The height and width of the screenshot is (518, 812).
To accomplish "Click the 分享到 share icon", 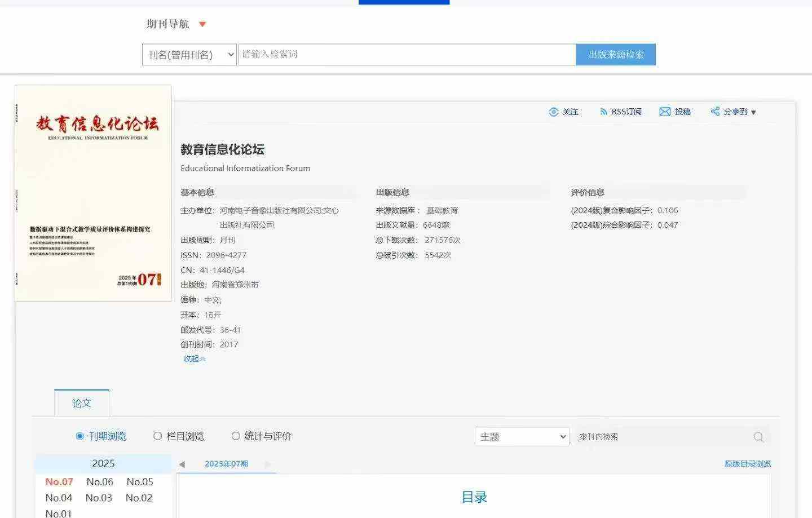I will coord(715,112).
